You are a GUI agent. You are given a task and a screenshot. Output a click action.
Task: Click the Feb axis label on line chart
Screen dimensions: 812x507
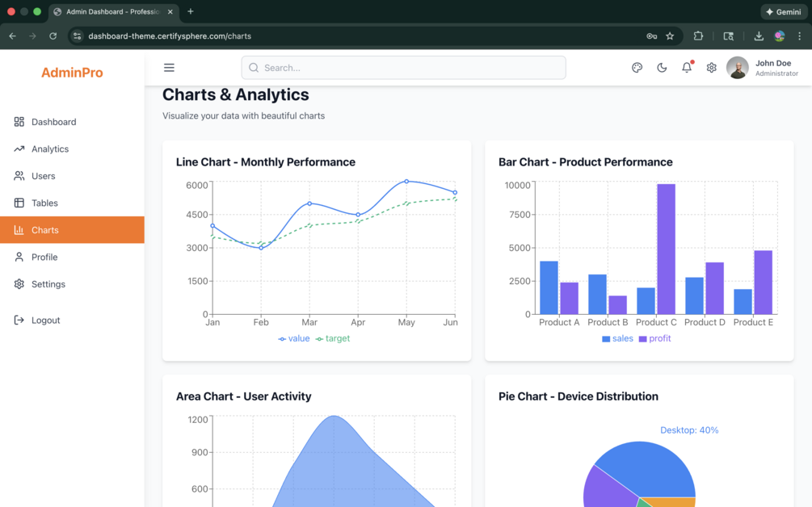click(x=261, y=322)
